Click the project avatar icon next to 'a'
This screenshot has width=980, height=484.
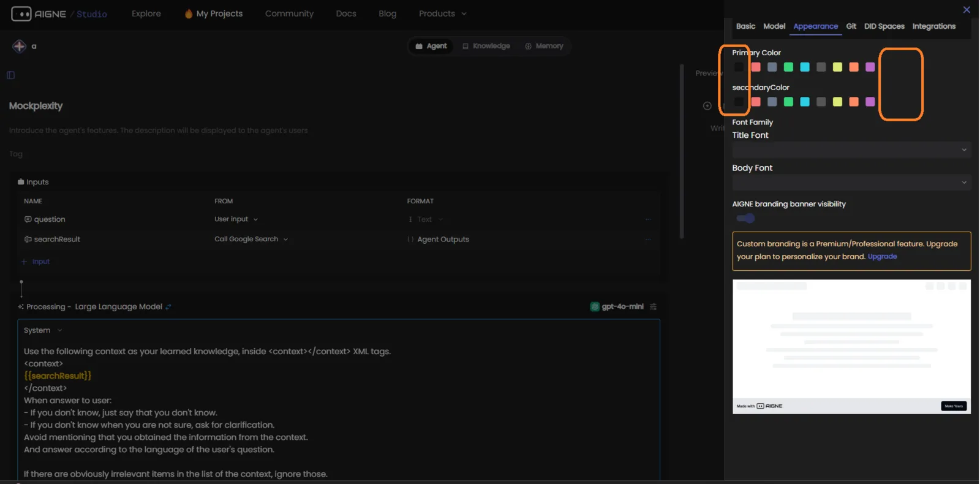click(x=20, y=46)
